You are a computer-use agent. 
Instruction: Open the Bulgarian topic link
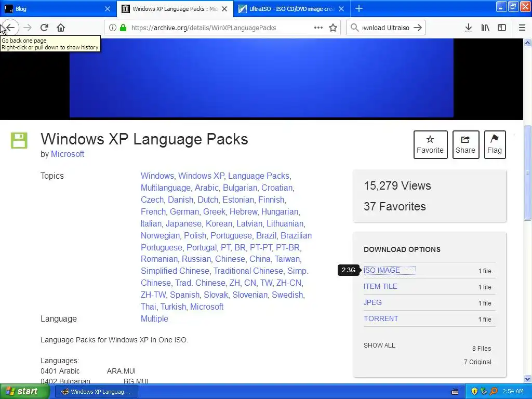(x=240, y=188)
